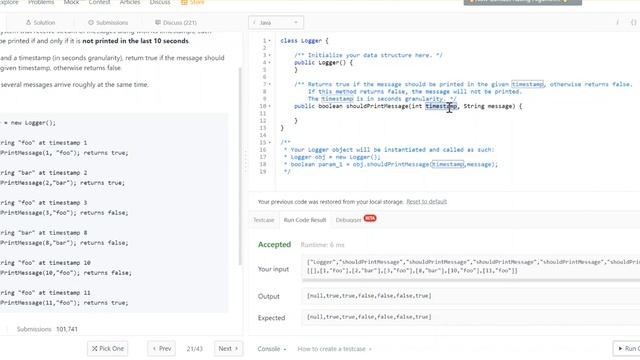Click code line 'public Logger() {'
640x360 pixels.
click(x=323, y=62)
